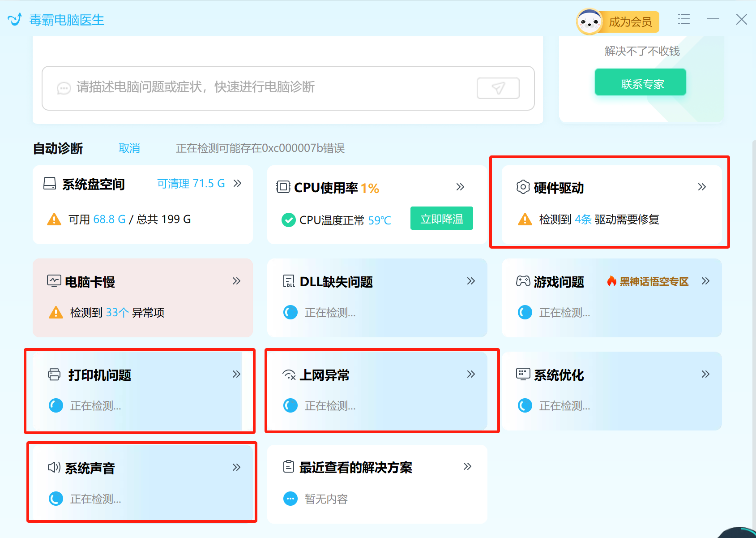Open the hamburger menu icon in title bar

(683, 19)
